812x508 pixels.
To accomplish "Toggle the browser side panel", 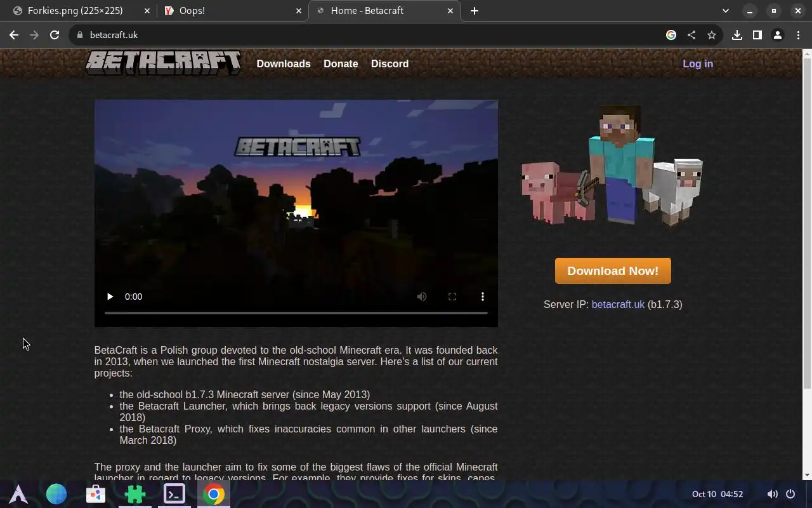I will click(757, 35).
